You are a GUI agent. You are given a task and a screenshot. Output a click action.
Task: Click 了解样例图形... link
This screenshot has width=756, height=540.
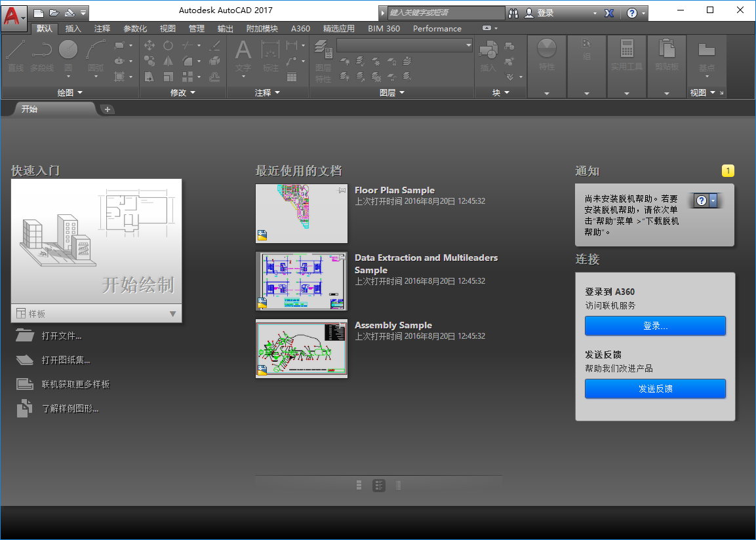[70, 408]
